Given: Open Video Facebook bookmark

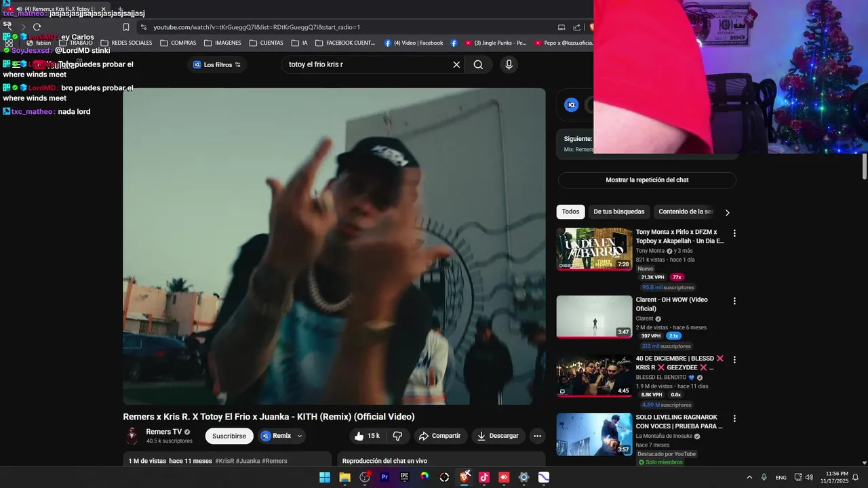Looking at the screenshot, I should [414, 43].
